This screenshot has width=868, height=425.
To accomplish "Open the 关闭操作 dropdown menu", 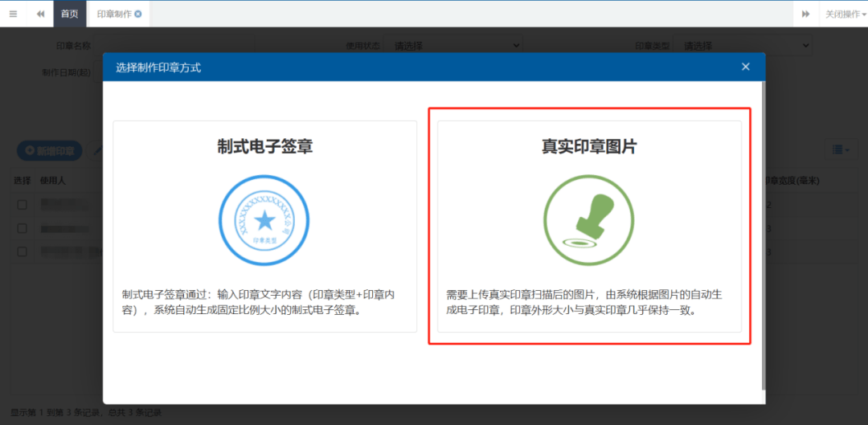I will 845,14.
